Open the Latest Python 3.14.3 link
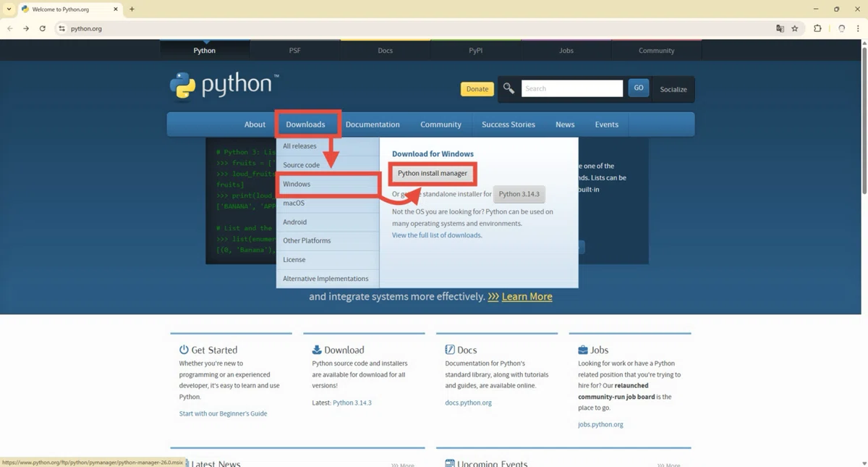 tap(352, 403)
